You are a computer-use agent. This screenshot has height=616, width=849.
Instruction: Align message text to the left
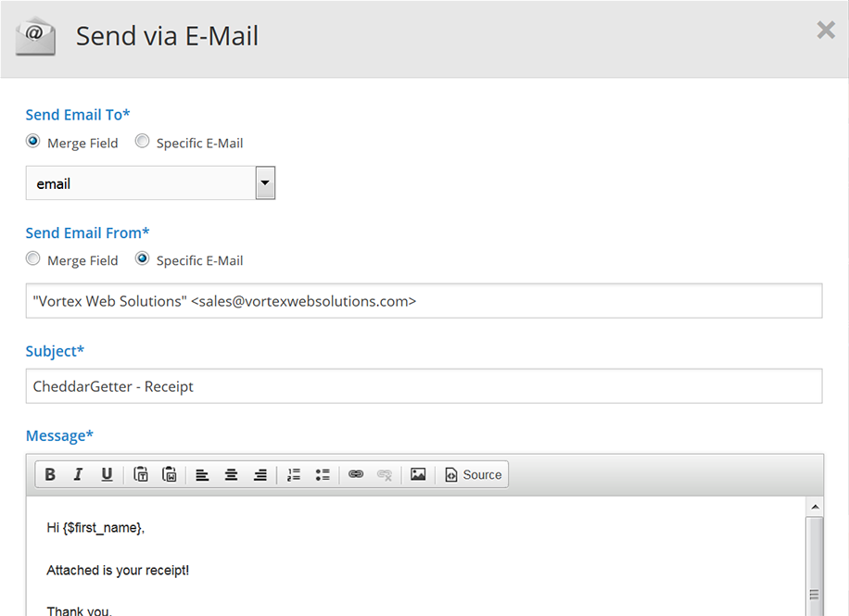pos(202,475)
